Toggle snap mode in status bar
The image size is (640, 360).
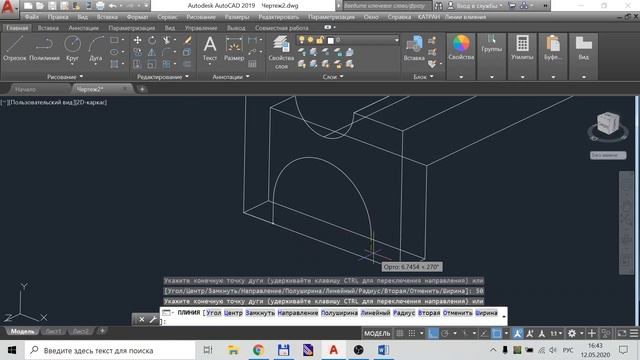pyautogui.click(x=412, y=333)
